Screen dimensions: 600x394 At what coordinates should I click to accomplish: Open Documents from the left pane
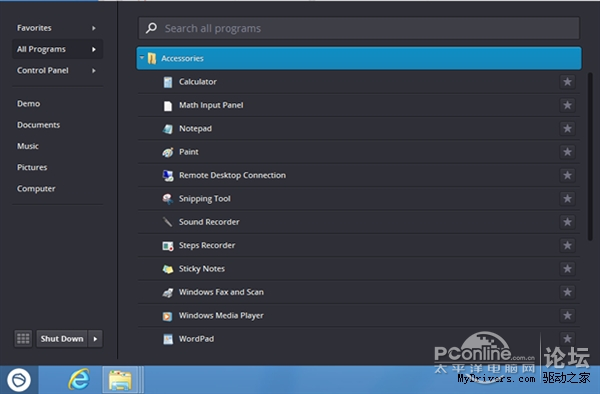tap(38, 125)
